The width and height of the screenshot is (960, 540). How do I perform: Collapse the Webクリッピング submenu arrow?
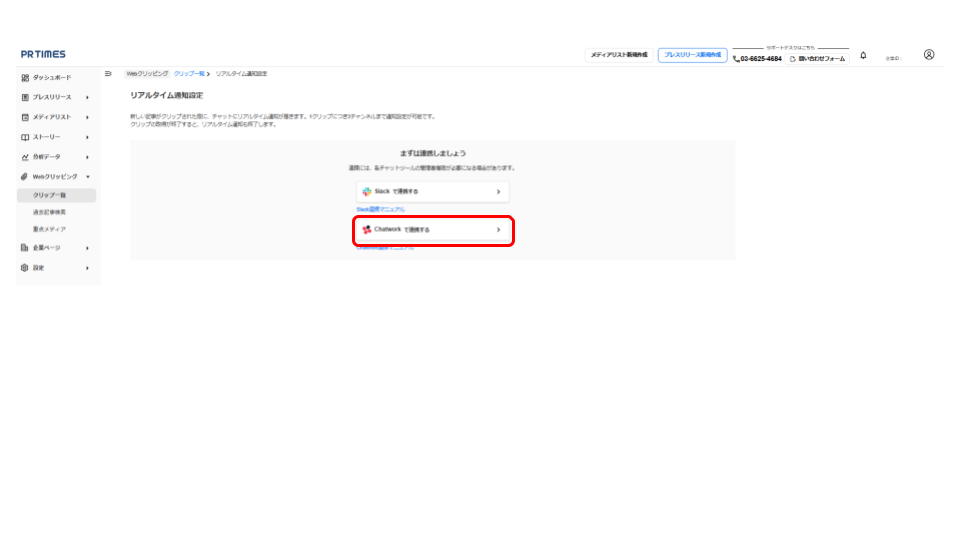[88, 176]
